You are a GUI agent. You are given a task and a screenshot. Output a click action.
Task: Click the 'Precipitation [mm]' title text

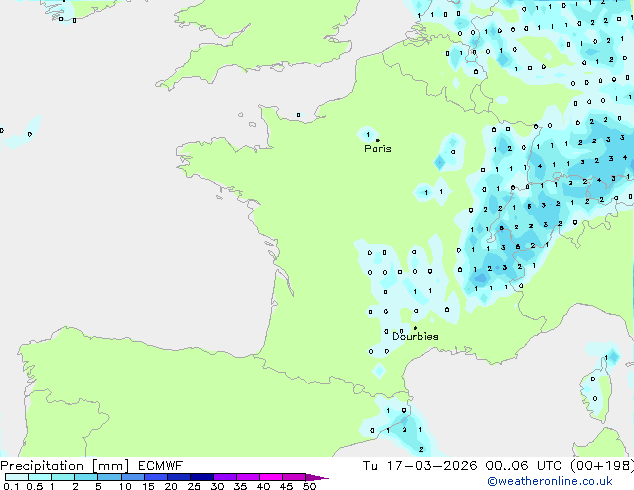[65, 466]
